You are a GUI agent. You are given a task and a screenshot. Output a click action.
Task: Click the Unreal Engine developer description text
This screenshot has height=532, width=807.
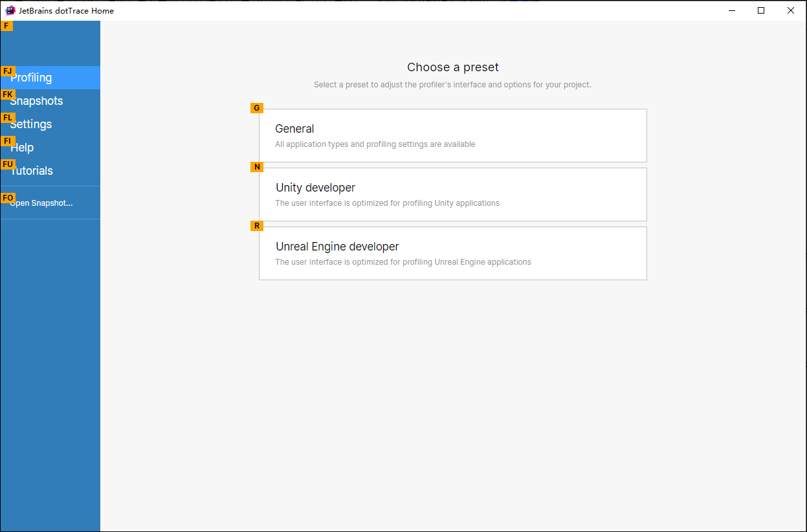tap(403, 261)
